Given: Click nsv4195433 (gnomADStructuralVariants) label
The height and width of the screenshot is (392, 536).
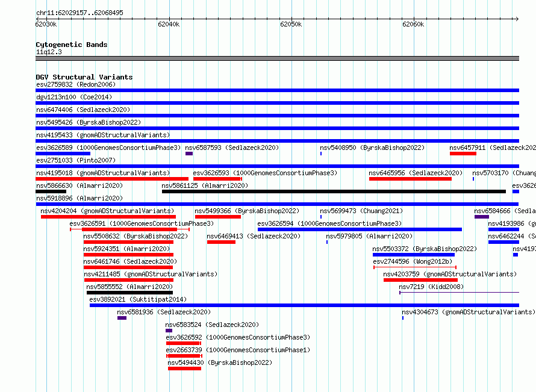Looking at the screenshot, I should tap(103, 135).
